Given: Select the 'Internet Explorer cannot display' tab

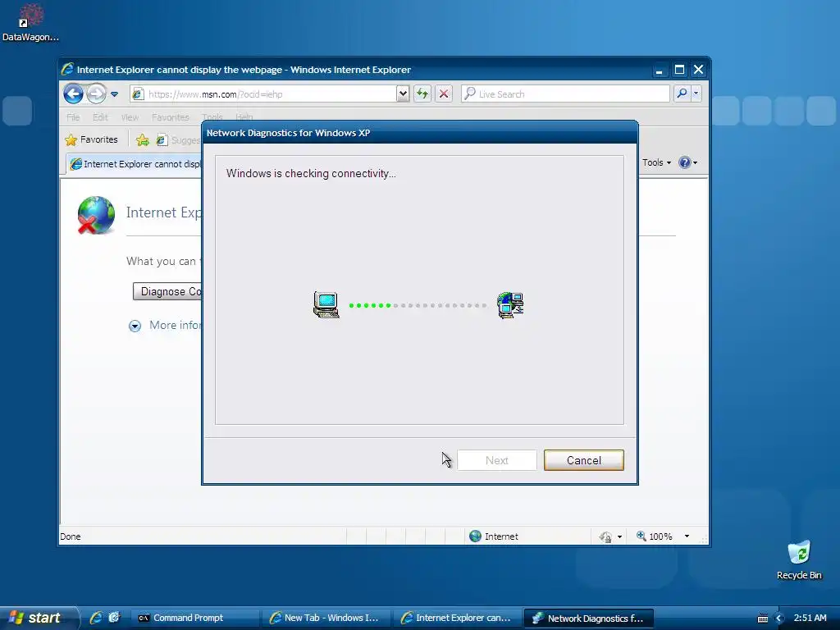Looking at the screenshot, I should pyautogui.click(x=135, y=164).
